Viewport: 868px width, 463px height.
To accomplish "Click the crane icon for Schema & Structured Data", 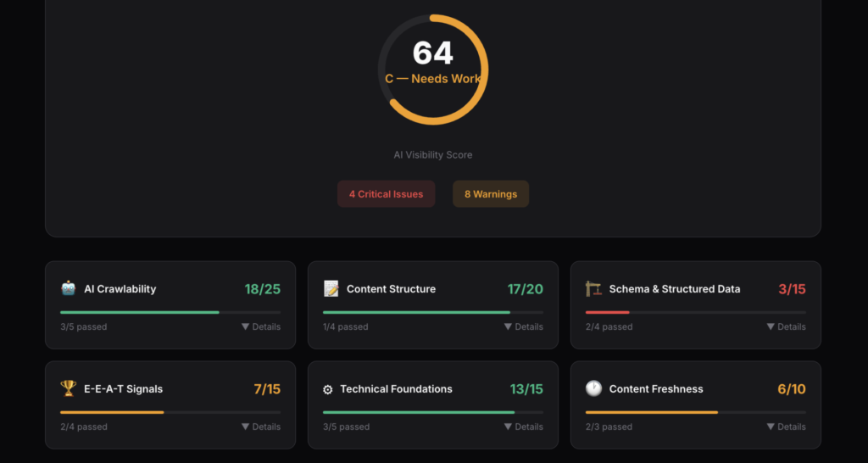I will point(593,289).
